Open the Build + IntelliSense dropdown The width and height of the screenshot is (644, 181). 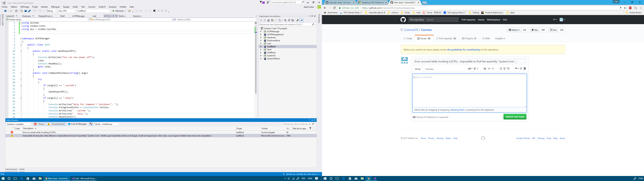coord(107,124)
